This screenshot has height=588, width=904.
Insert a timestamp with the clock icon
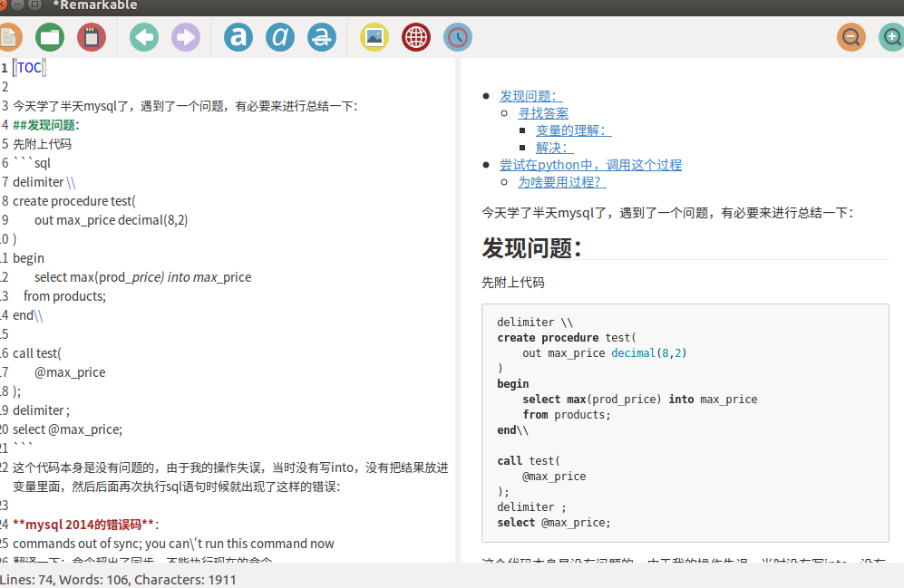(x=458, y=37)
